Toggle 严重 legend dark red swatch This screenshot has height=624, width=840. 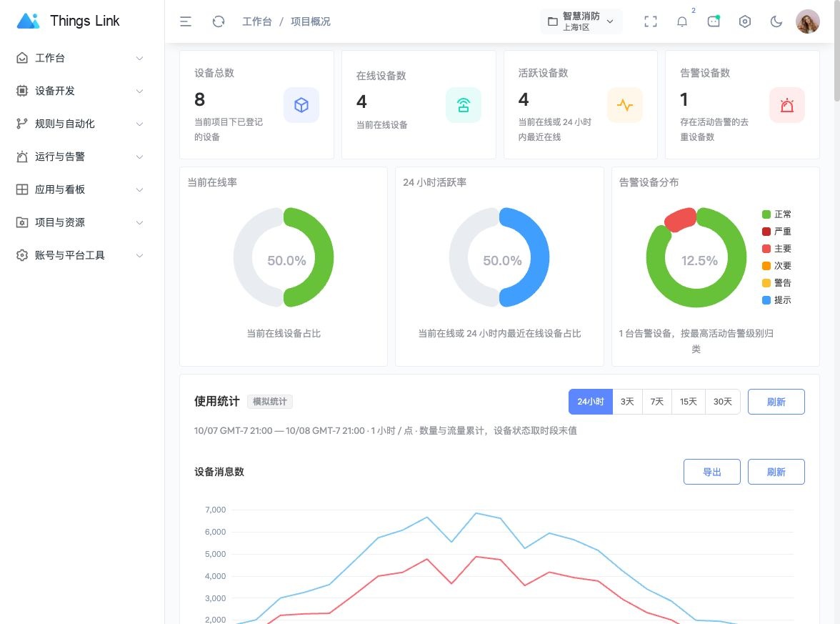tap(766, 232)
